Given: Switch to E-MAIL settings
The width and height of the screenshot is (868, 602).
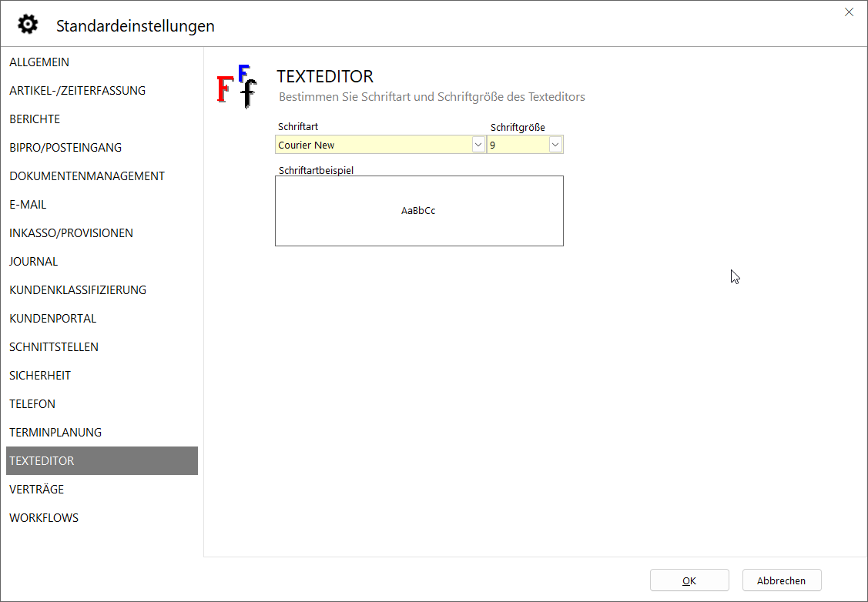Looking at the screenshot, I should tap(28, 205).
